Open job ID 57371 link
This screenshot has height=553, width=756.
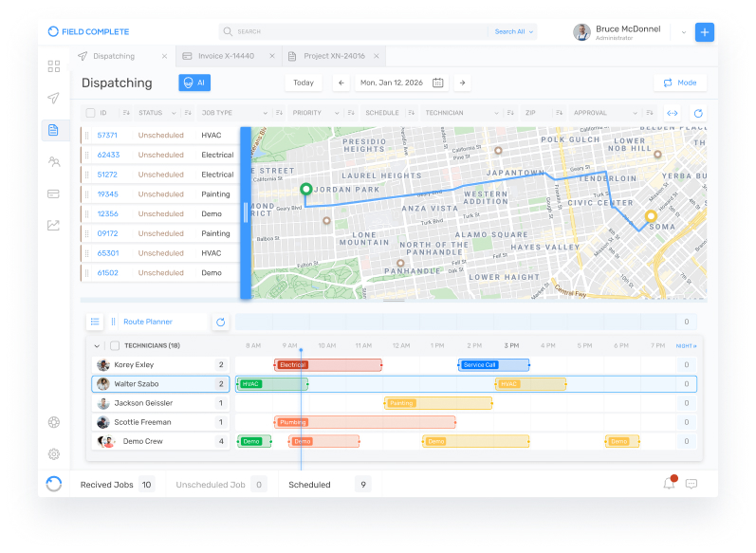click(x=107, y=136)
